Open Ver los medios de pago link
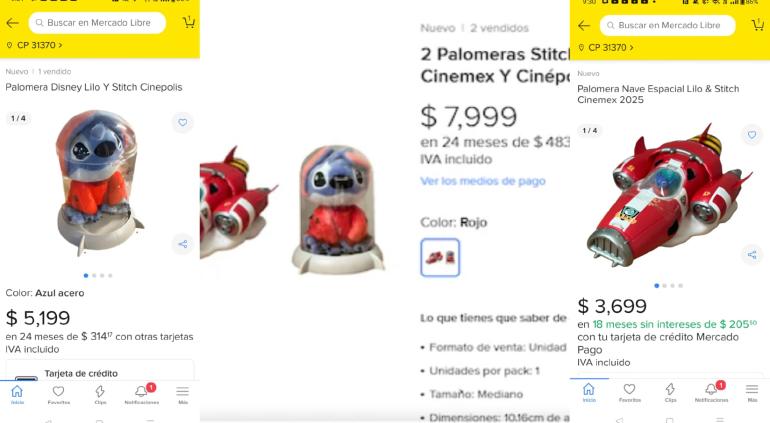Image resolution: width=770 pixels, height=423 pixels. click(x=483, y=181)
